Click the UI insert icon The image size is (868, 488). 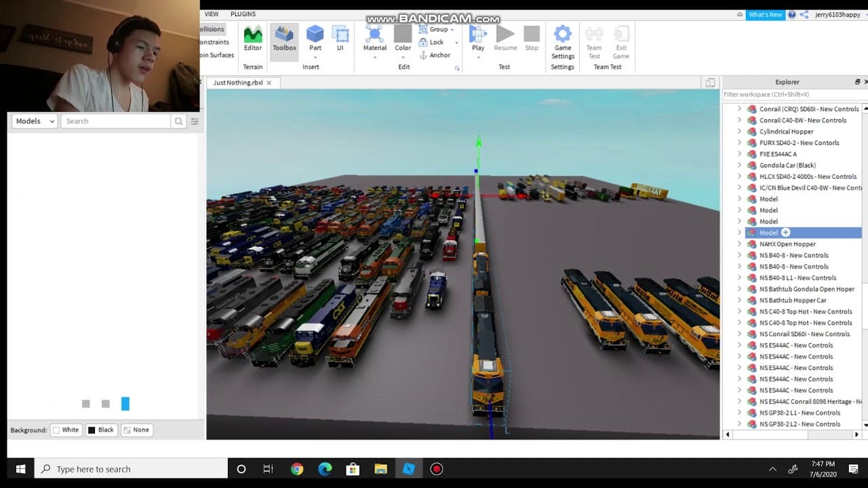pos(340,39)
